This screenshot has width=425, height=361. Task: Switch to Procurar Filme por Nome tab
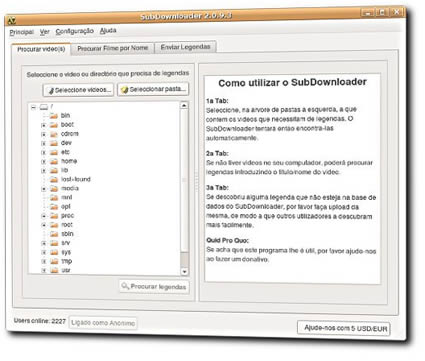pyautogui.click(x=113, y=48)
